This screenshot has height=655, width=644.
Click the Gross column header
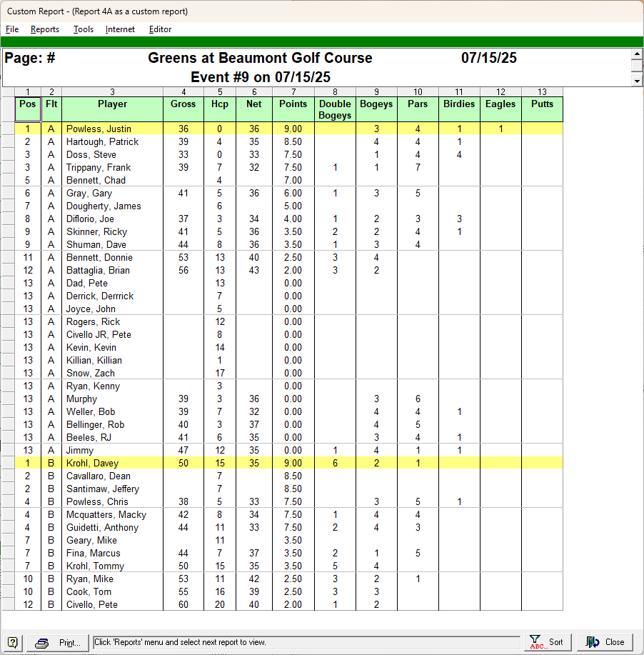click(183, 104)
